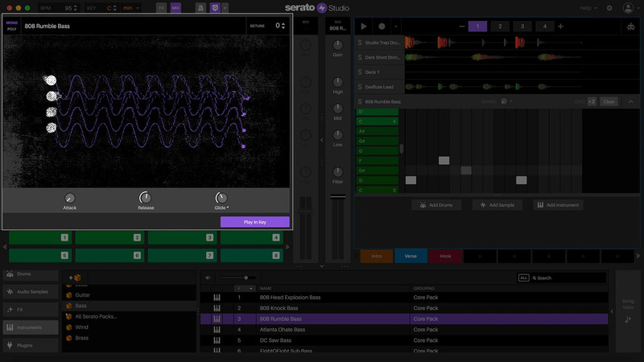Open the user account profile icon
Image resolution: width=644 pixels, height=362 pixels.
click(x=628, y=8)
